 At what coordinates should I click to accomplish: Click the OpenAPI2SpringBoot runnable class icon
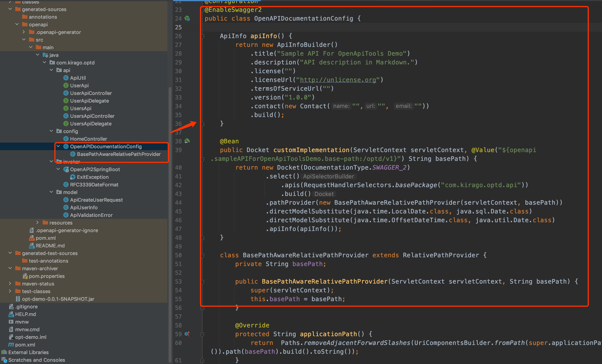pos(66,169)
